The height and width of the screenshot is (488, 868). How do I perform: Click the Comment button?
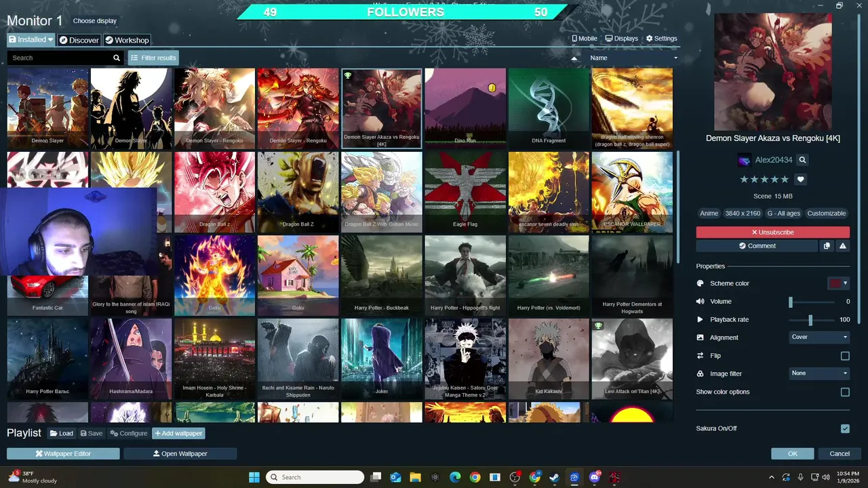pos(757,246)
